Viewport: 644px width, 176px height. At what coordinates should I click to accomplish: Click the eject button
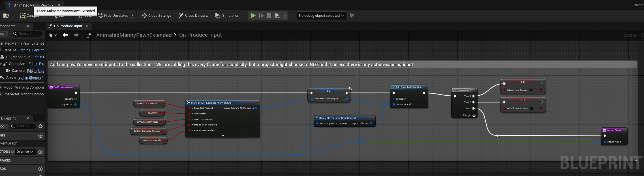pos(277,16)
